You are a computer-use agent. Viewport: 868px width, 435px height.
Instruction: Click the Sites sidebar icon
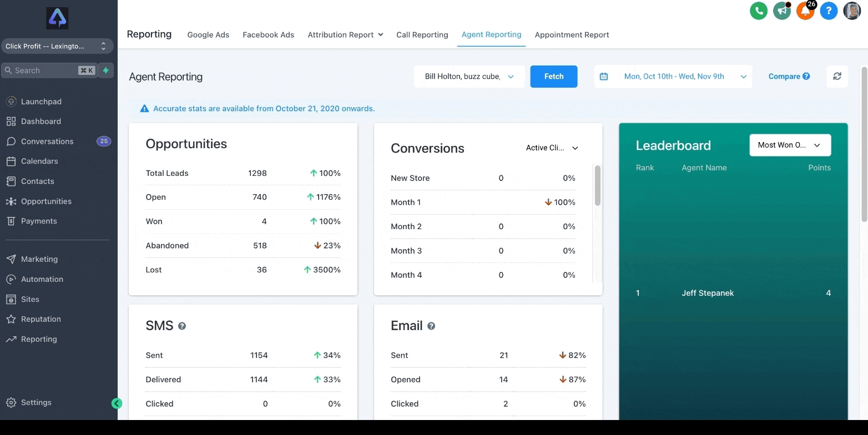point(11,299)
